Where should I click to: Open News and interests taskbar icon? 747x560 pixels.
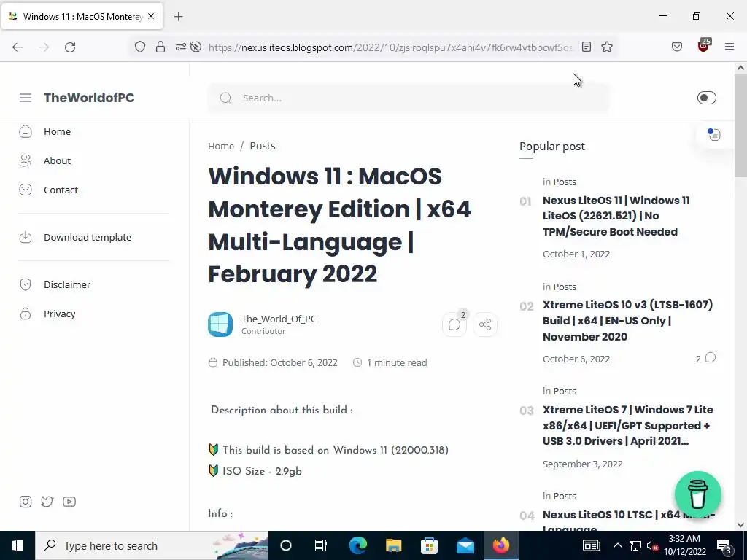click(591, 545)
